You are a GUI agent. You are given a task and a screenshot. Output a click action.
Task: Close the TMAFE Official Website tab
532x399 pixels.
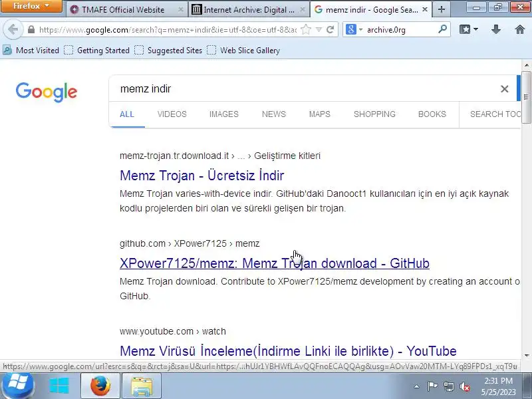tap(181, 10)
